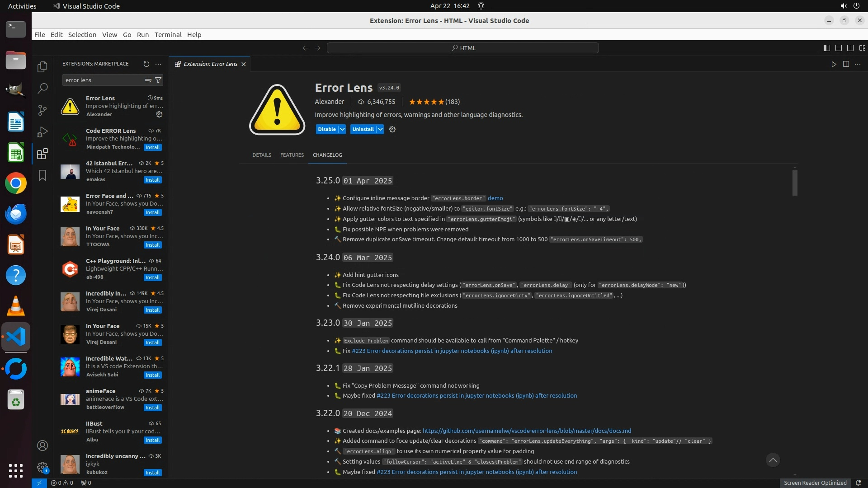
Task: Click the Bookmarks activity bar icon
Action: click(42, 175)
